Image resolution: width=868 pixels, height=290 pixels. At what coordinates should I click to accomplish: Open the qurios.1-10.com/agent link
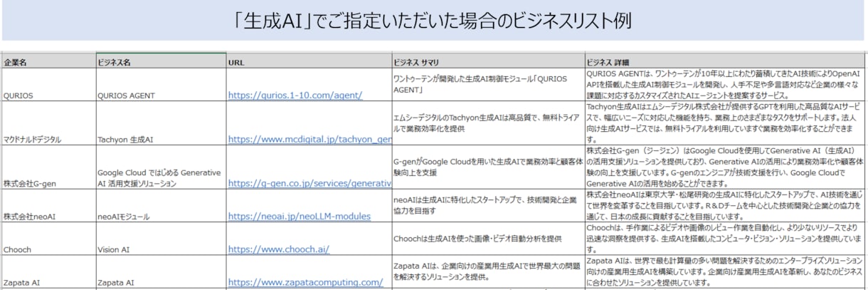click(295, 95)
